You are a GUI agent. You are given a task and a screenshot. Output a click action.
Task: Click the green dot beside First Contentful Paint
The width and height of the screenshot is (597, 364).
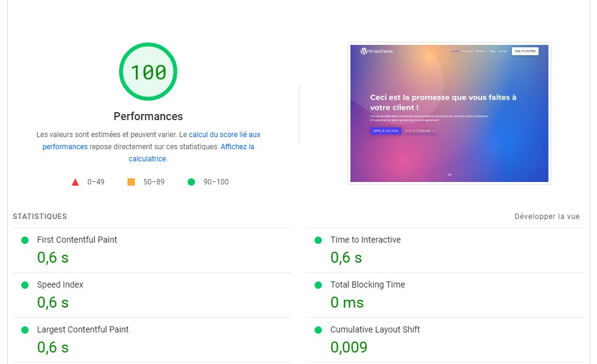pos(25,240)
